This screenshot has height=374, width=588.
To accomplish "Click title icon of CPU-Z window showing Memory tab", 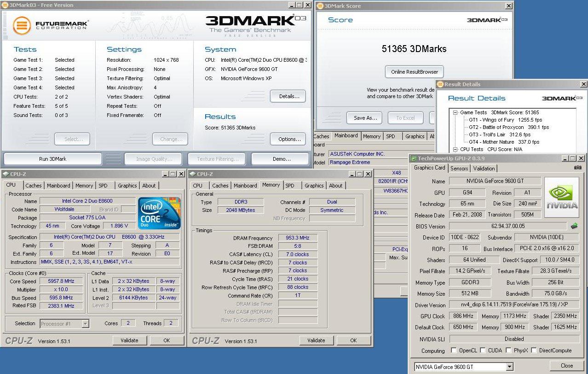I will [x=192, y=174].
